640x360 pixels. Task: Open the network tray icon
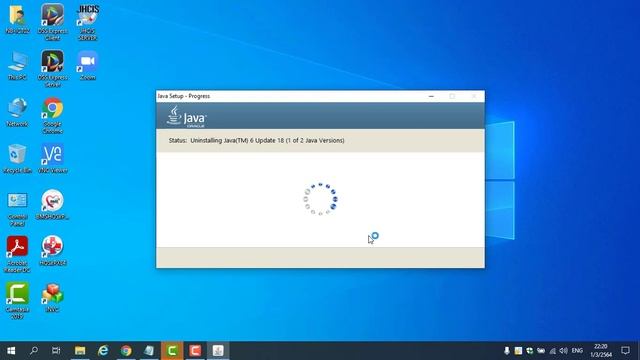(x=553, y=351)
